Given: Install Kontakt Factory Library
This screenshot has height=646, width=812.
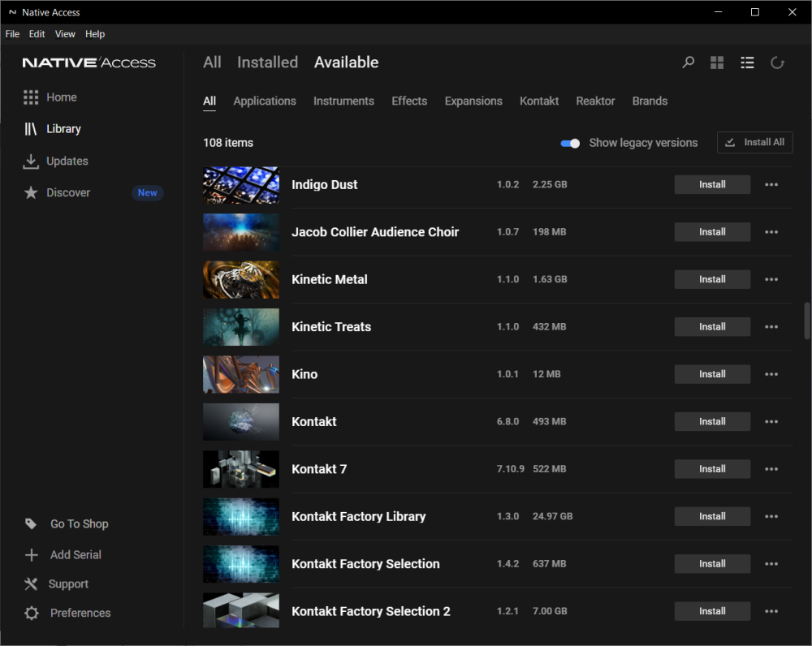Looking at the screenshot, I should [712, 516].
